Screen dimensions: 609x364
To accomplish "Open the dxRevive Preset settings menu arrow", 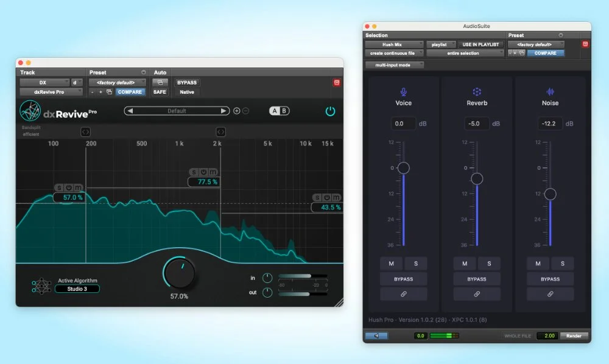I will tap(143, 72).
